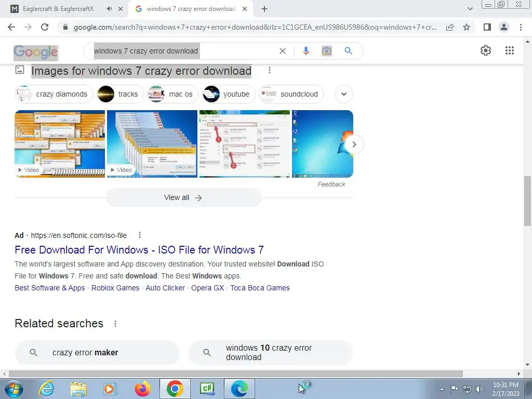Show next images with arrow

[354, 144]
